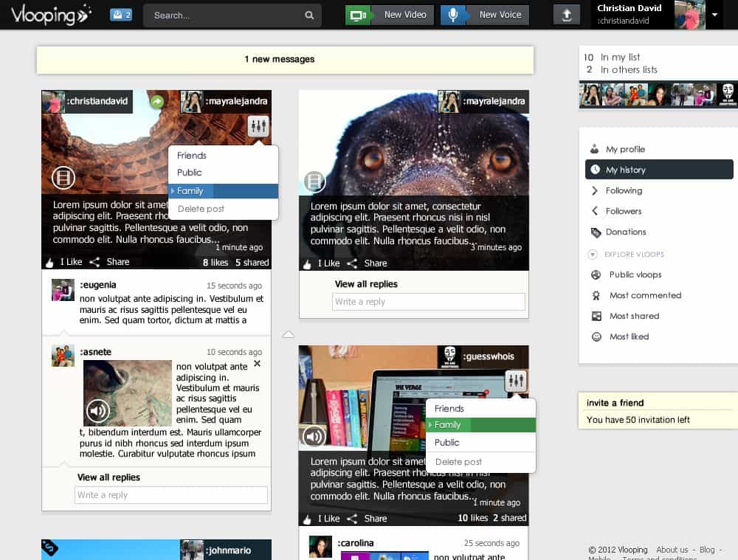This screenshot has height=560, width=738.
Task: Open settings sliders on the guesswhois post
Action: [x=516, y=381]
